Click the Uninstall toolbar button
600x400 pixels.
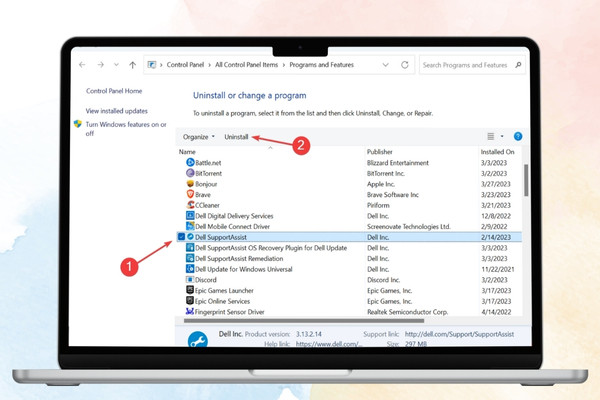[236, 137]
